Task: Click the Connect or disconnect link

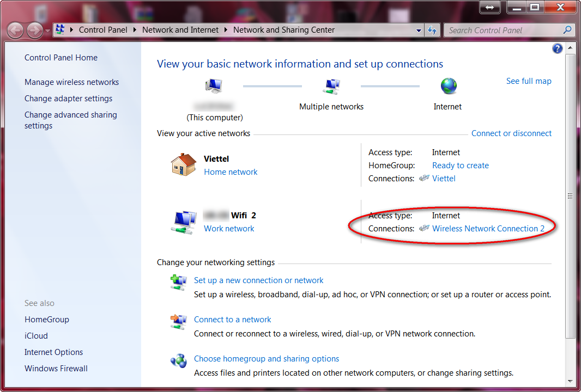Action: click(x=511, y=133)
